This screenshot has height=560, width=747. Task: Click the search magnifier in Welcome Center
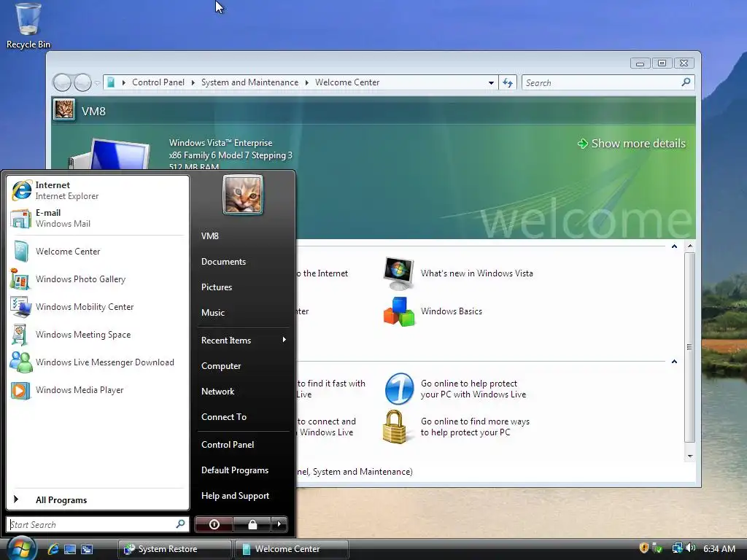click(x=686, y=82)
